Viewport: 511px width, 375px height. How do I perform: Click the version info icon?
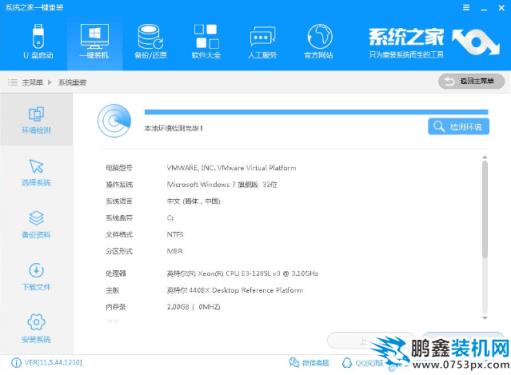pos(16,363)
